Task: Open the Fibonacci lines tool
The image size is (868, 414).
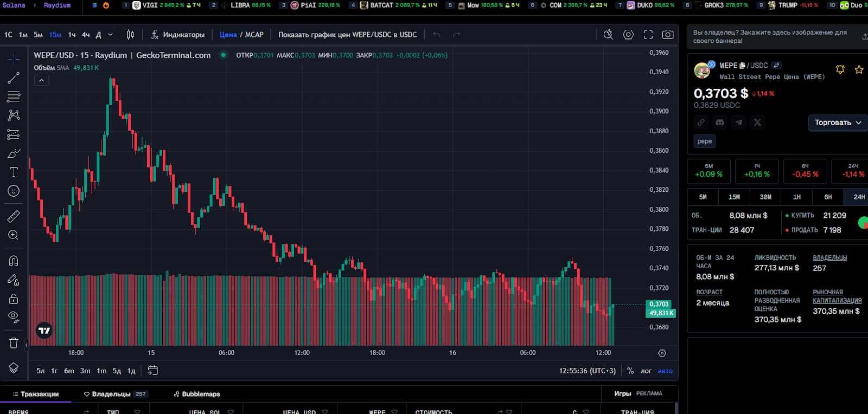Action: point(14,97)
